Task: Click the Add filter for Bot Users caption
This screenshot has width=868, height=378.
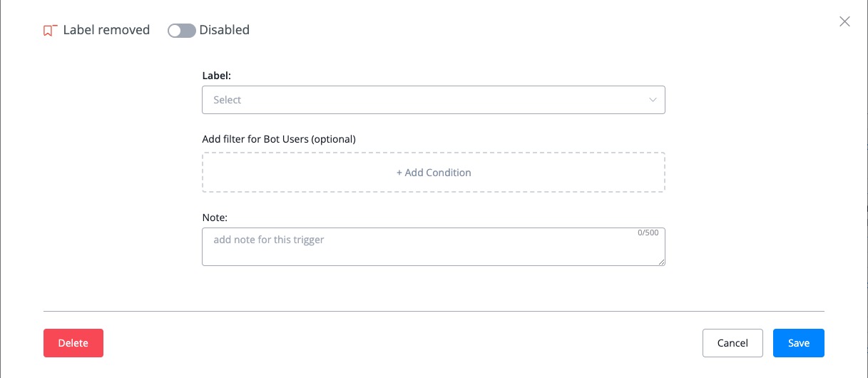Action: click(279, 139)
